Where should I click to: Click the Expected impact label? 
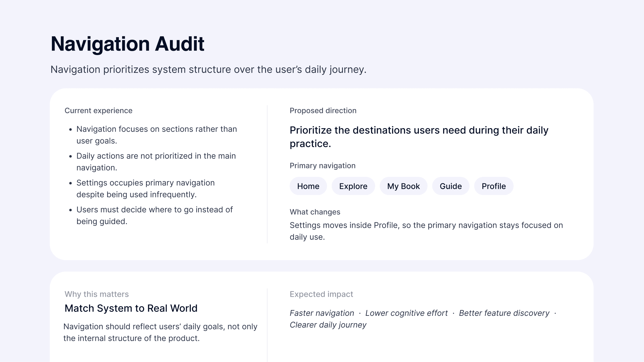(x=321, y=294)
